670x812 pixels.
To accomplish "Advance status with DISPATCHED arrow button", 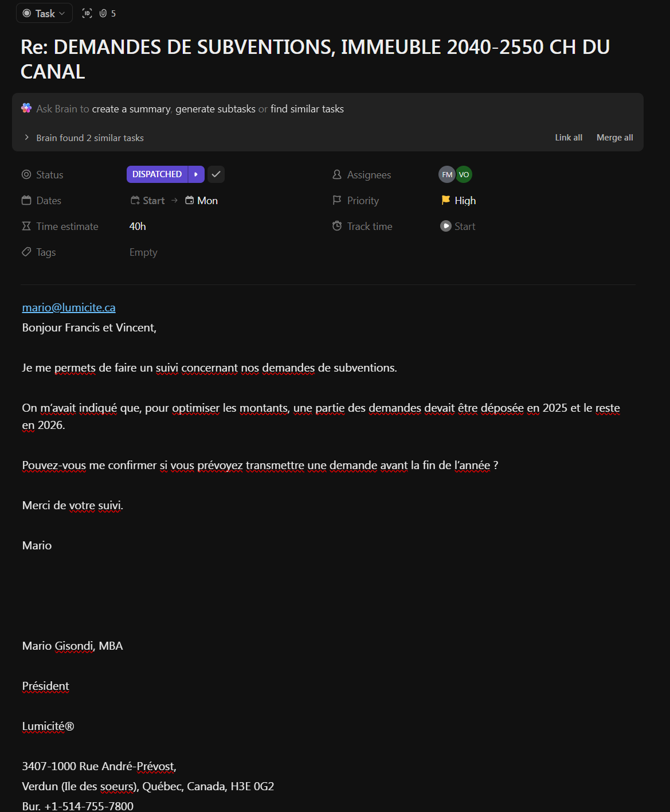I will (x=196, y=174).
